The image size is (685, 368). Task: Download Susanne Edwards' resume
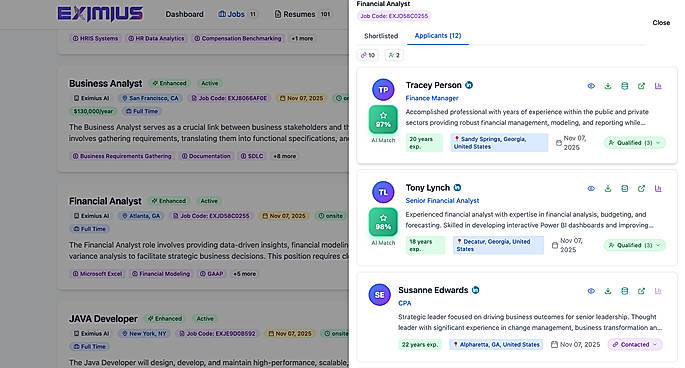(x=608, y=291)
